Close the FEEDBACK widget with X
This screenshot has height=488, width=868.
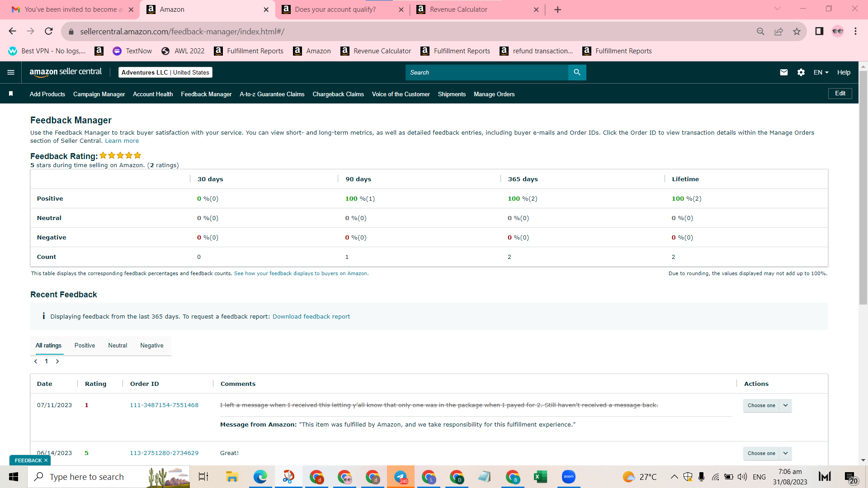click(x=46, y=460)
